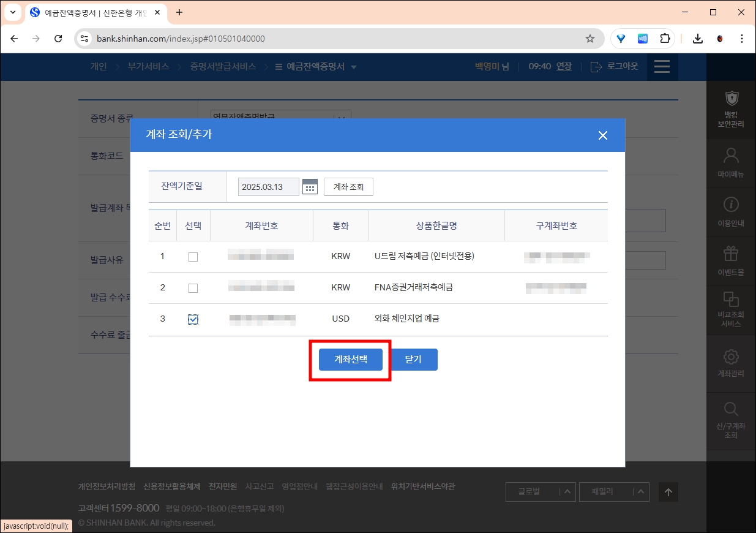This screenshot has width=756, height=533.
Task: Open 계좌관리 settings in the sidebar
Action: tap(731, 364)
